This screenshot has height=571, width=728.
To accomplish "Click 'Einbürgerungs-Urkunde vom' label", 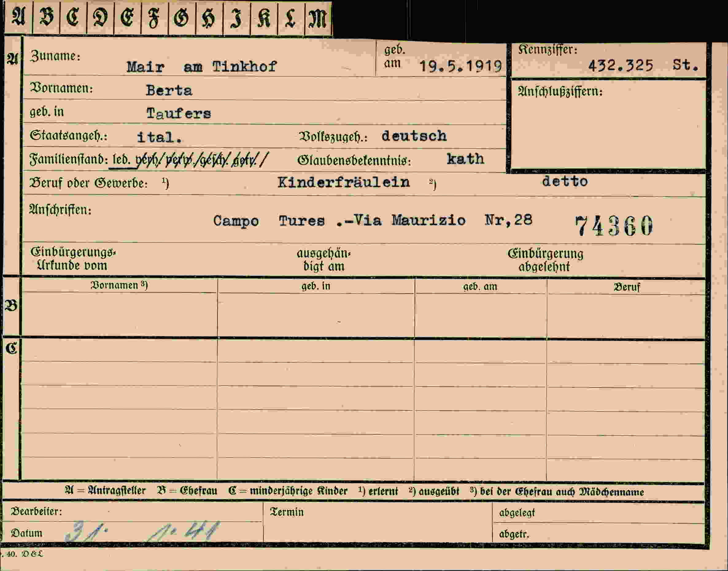I will (73, 259).
